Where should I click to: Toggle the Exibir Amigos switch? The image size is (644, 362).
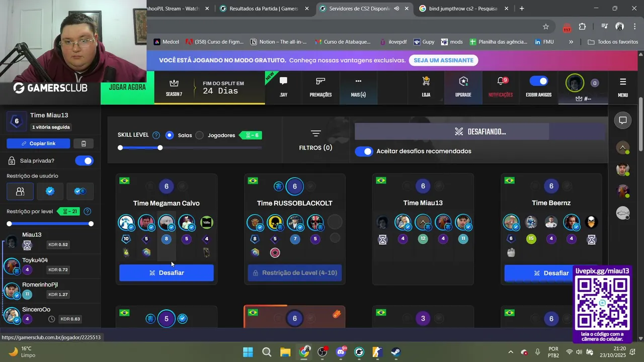click(x=539, y=81)
